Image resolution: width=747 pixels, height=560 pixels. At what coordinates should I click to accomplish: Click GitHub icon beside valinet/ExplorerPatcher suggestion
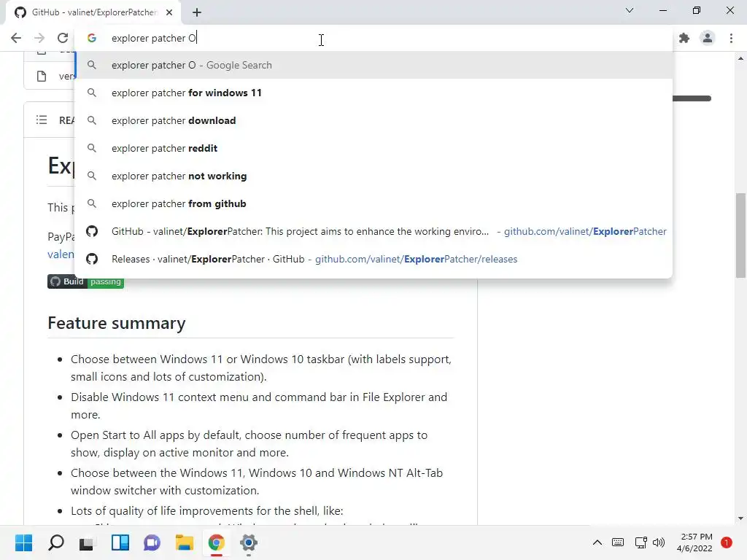point(92,231)
